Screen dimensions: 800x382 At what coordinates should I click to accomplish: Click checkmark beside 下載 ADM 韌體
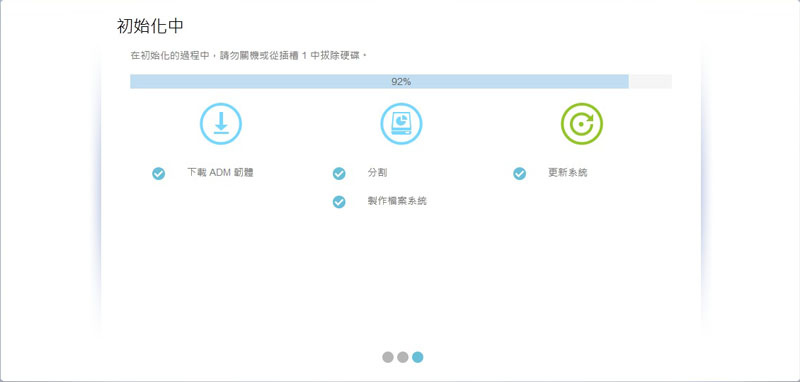159,174
